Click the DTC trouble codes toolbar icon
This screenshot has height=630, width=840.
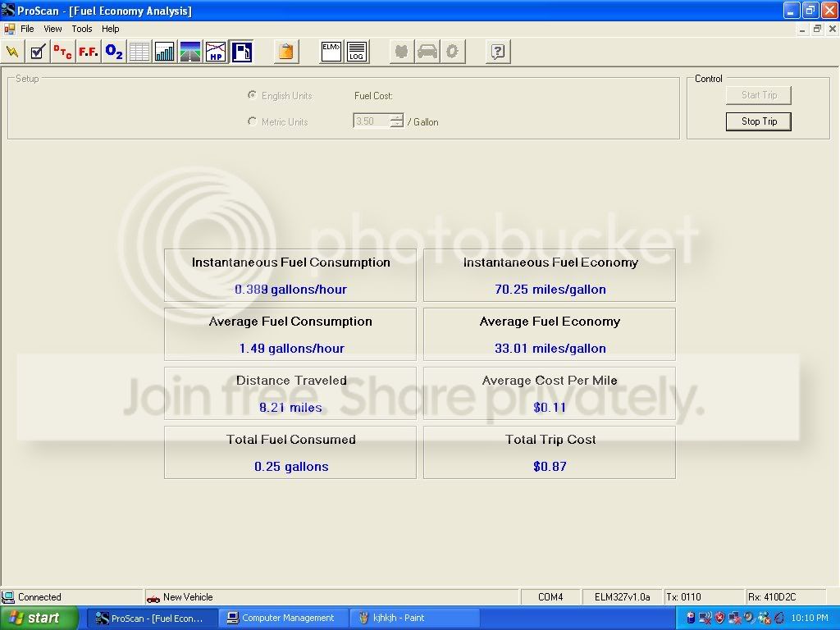point(62,52)
